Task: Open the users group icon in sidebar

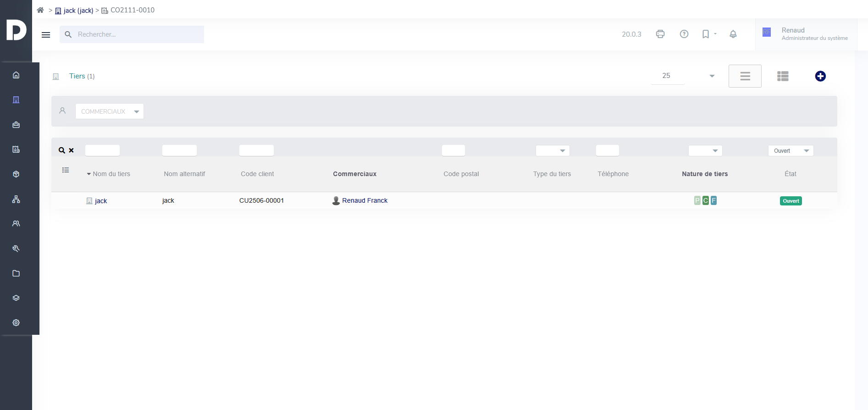Action: coord(16,224)
